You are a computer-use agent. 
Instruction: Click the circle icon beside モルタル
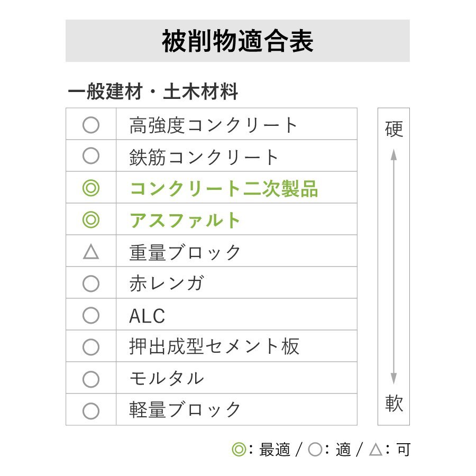tap(91, 379)
